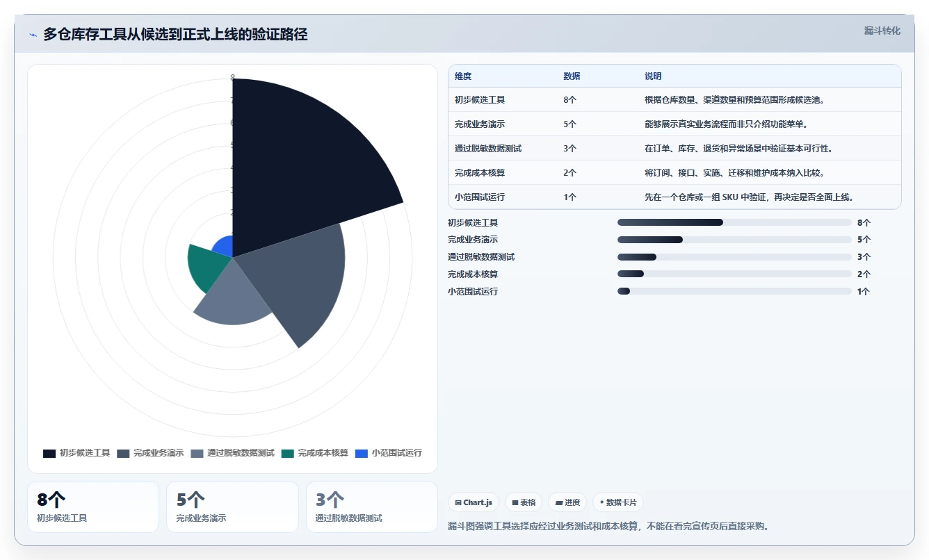The height and width of the screenshot is (560, 929).
Task: Click the 1个 value in table
Action: (x=569, y=197)
